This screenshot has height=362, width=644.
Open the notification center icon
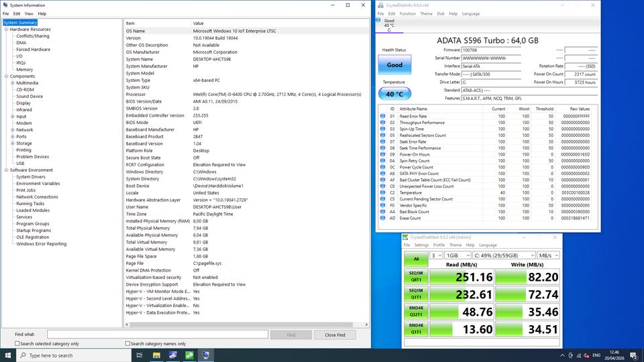pos(633,355)
